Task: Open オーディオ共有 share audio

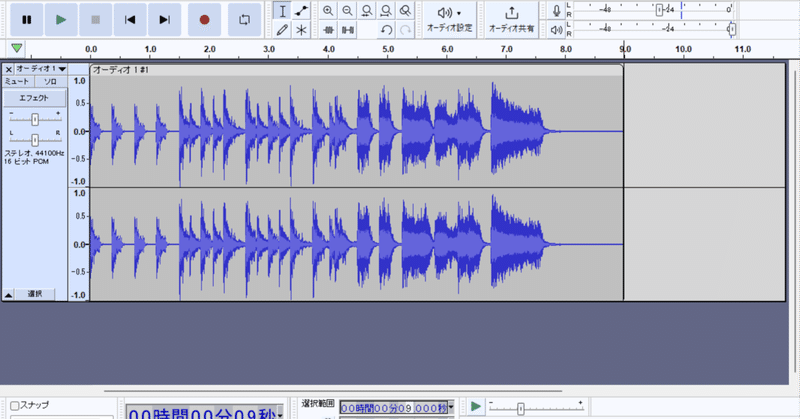Action: click(x=511, y=20)
